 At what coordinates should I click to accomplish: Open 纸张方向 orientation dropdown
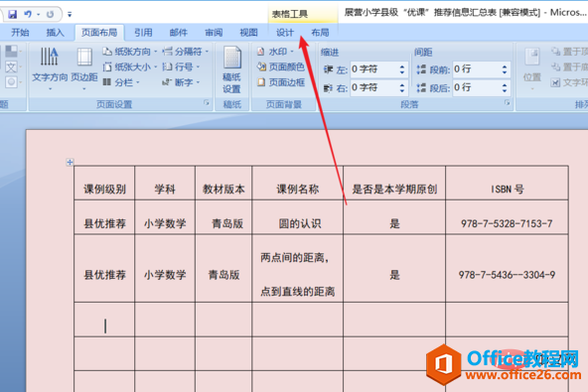130,52
